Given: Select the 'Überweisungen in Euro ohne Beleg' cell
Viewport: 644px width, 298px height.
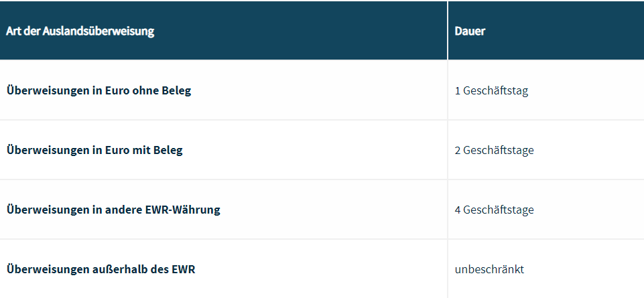Looking at the screenshot, I should point(99,90).
